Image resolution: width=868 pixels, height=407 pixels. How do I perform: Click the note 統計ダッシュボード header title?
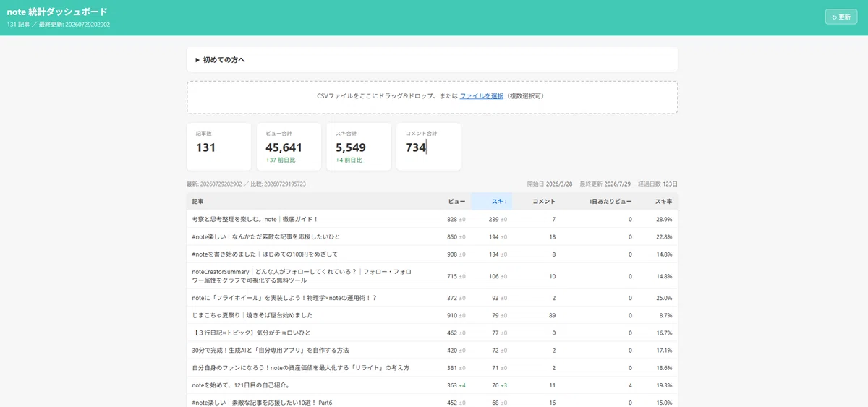(x=57, y=12)
